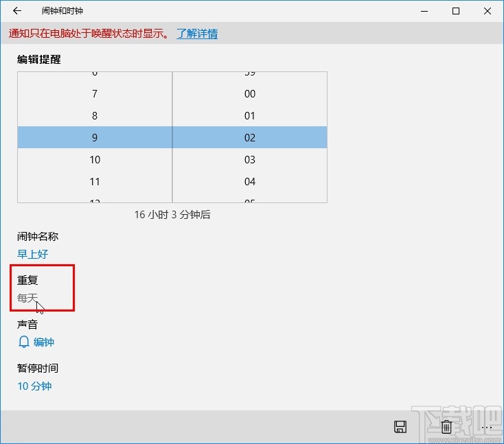
Task: Select minute 03 in the picker
Action: click(250, 160)
